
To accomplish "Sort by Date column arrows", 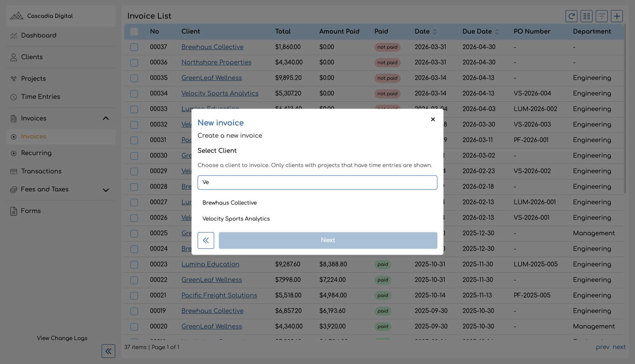I will click(435, 32).
